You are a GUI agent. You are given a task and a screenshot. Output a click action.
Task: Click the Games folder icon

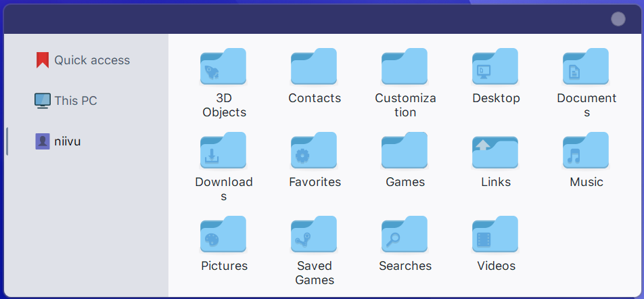click(x=405, y=151)
